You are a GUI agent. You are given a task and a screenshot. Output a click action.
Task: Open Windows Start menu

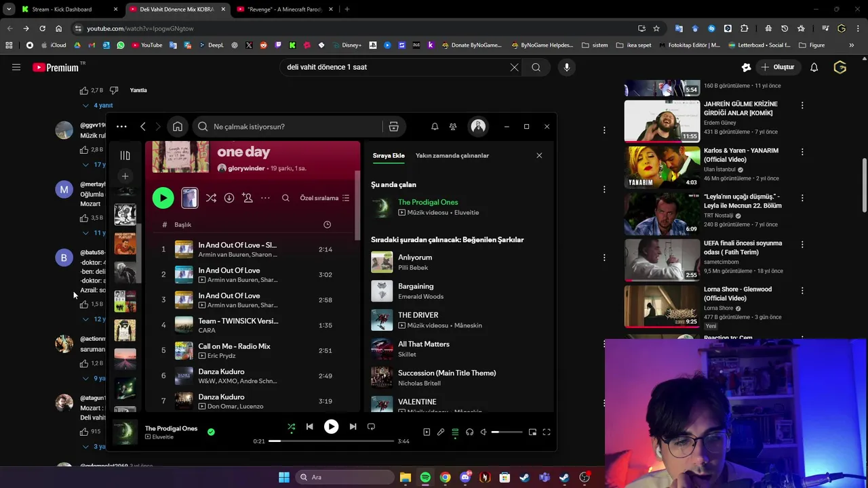284,477
